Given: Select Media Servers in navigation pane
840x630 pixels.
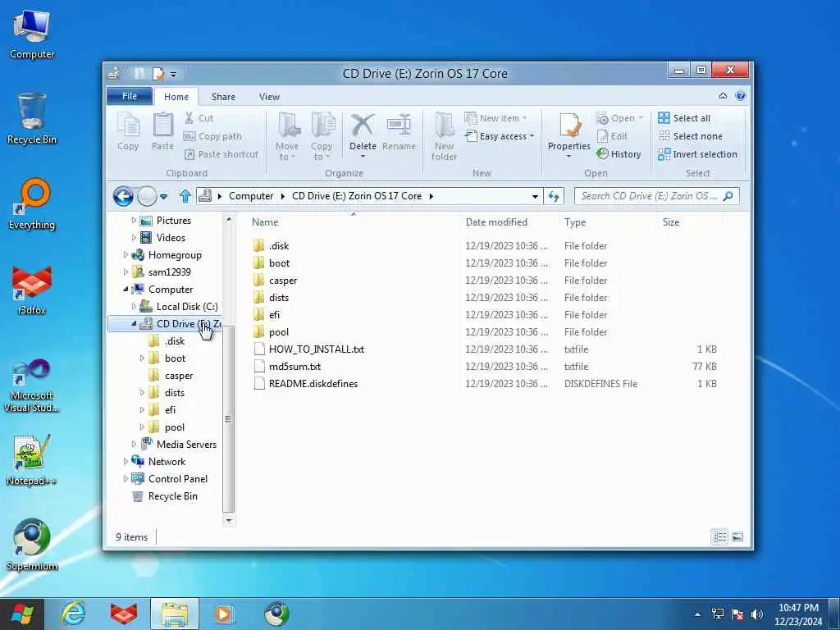Looking at the screenshot, I should pos(186,445).
